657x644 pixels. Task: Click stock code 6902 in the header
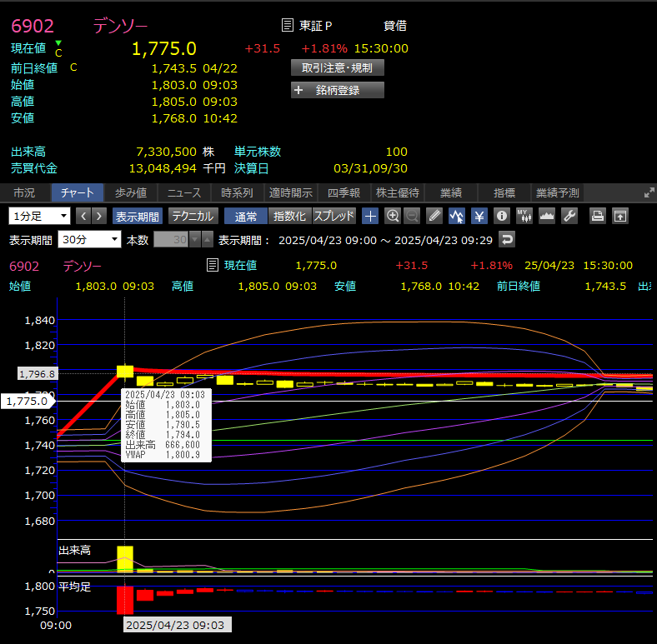tap(33, 26)
